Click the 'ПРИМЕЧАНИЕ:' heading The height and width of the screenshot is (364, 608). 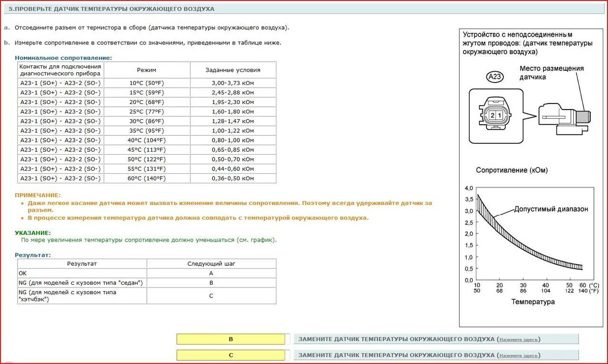click(38, 195)
